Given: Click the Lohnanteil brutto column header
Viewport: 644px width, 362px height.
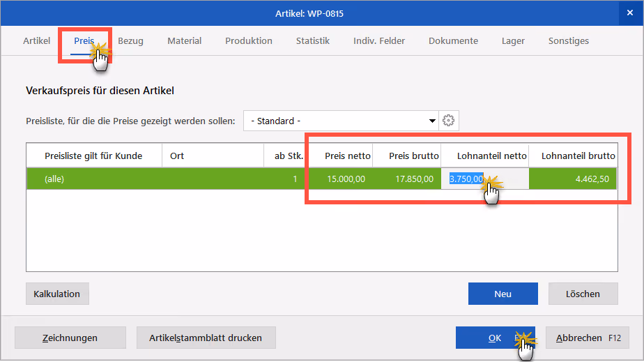Looking at the screenshot, I should click(x=573, y=156).
